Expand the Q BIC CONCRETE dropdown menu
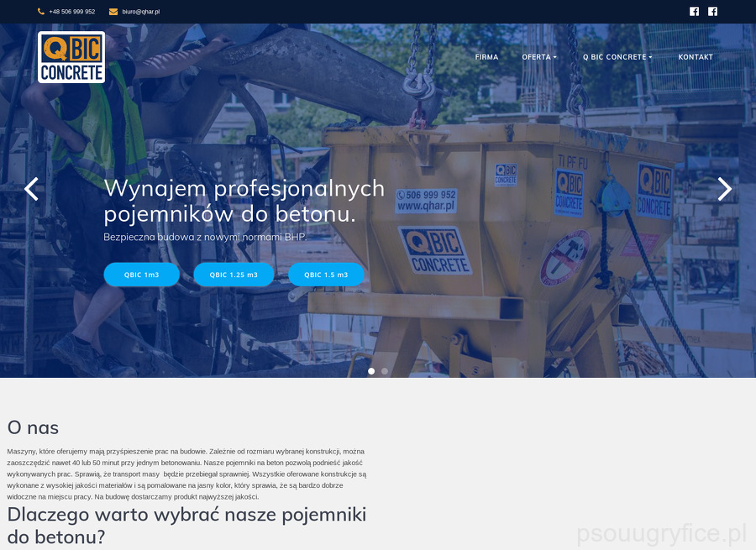 click(x=617, y=57)
